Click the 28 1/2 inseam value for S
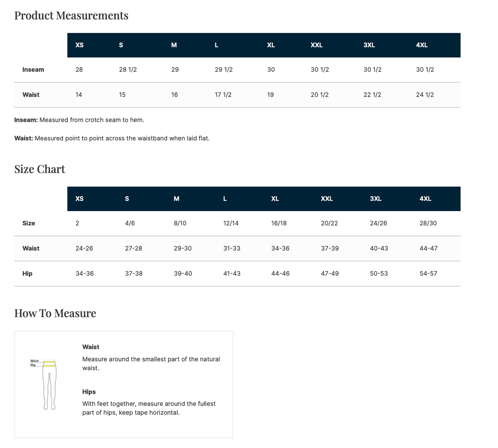498x448 pixels. 128,70
